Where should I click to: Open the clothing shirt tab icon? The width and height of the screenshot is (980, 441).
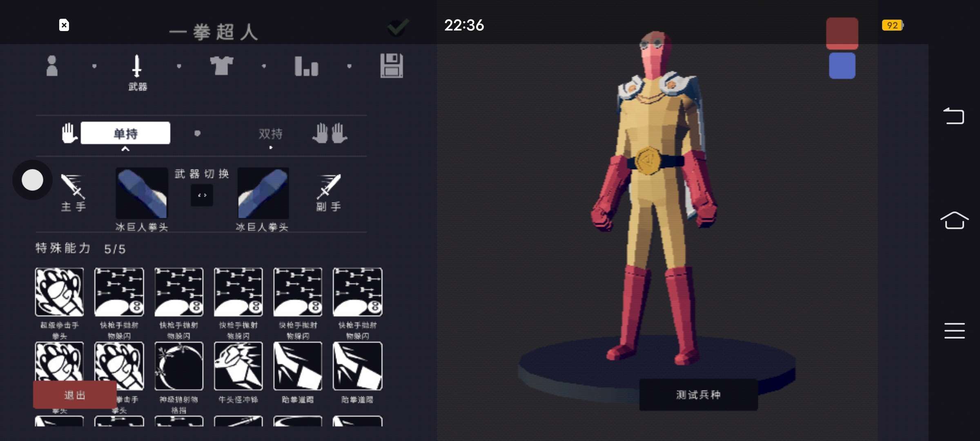click(x=221, y=66)
